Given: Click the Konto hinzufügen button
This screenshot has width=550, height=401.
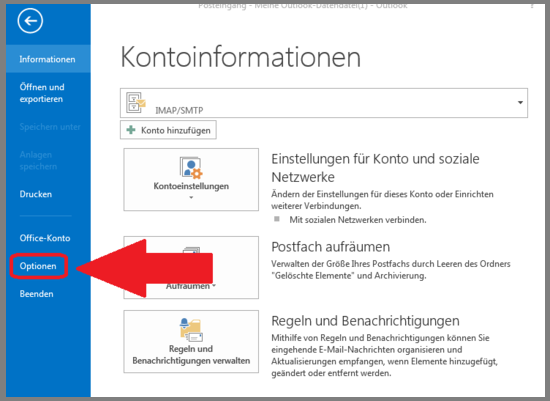Looking at the screenshot, I should pyautogui.click(x=168, y=130).
